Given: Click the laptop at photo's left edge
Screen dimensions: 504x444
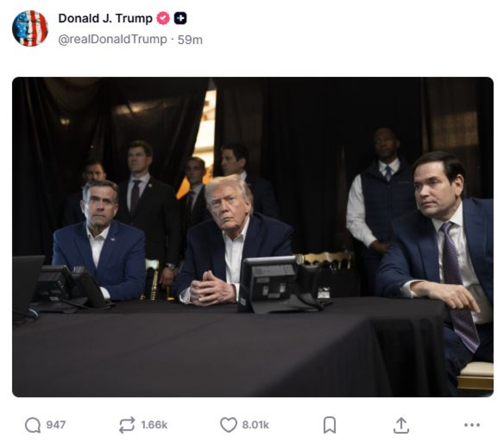Looking at the screenshot, I should point(26,282).
